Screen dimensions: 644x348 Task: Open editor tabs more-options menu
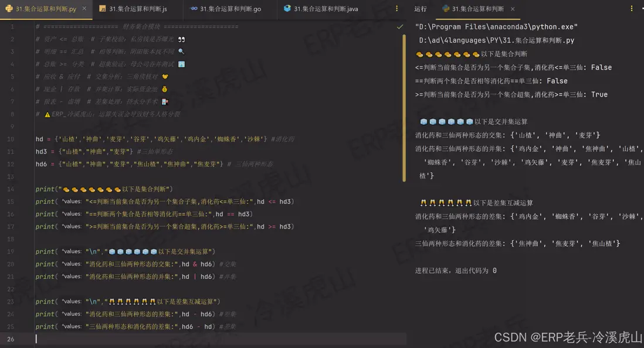pyautogui.click(x=396, y=9)
